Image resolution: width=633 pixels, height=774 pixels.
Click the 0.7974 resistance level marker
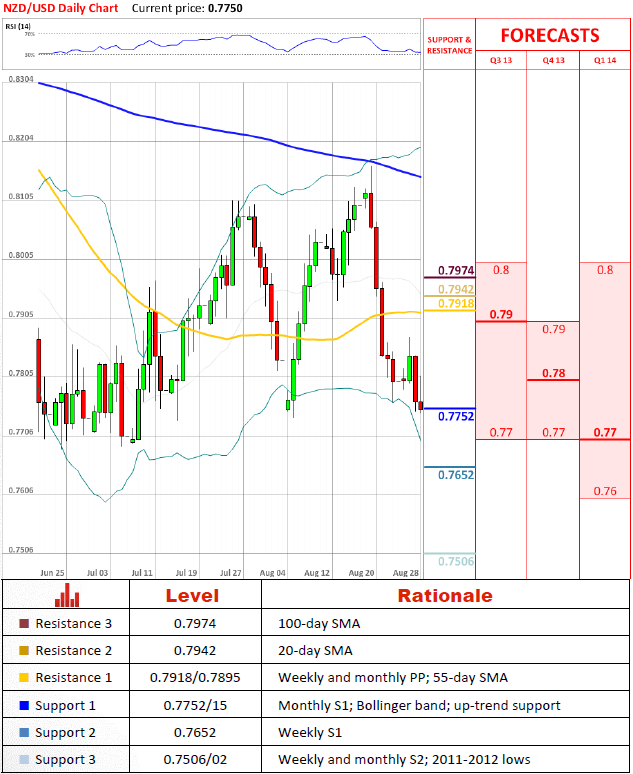[x=456, y=271]
